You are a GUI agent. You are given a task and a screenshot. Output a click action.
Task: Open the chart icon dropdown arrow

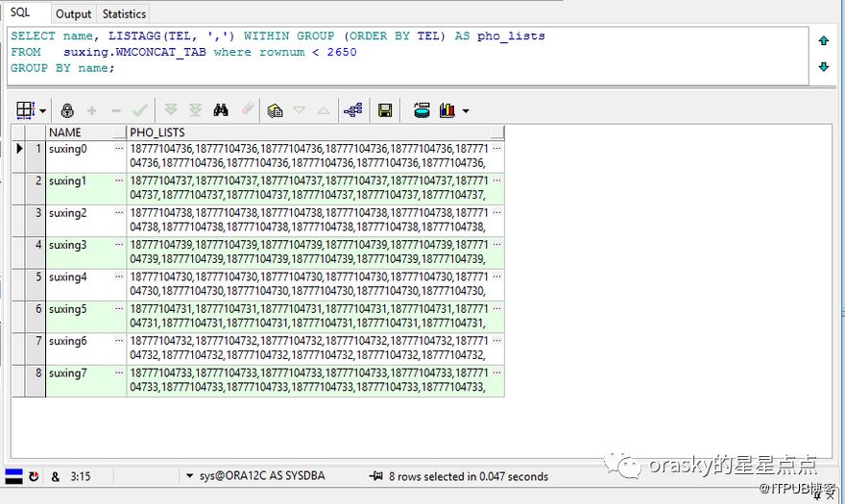[466, 111]
